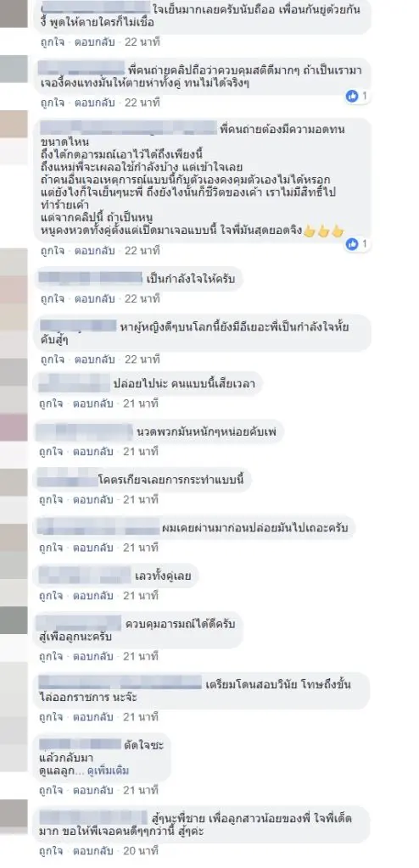Reply to the 'ผมเคยผ่านมาก่อน' comment
This screenshot has height=868, width=419.
click(x=93, y=548)
